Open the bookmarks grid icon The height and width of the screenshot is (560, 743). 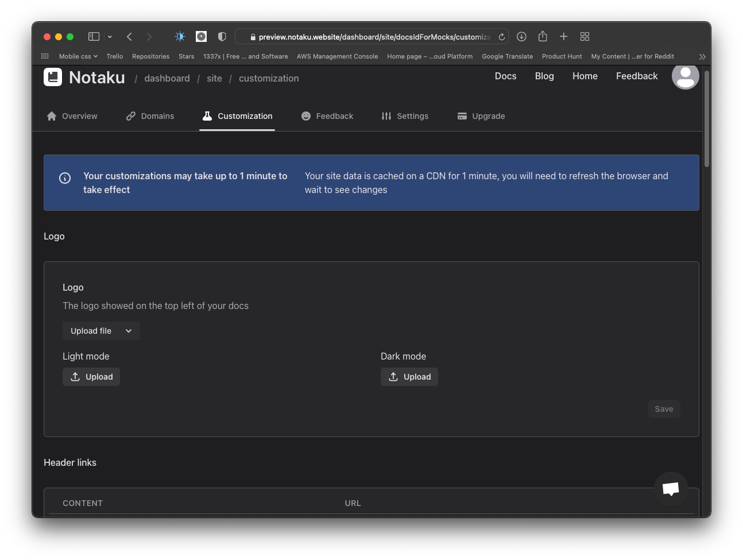[45, 56]
